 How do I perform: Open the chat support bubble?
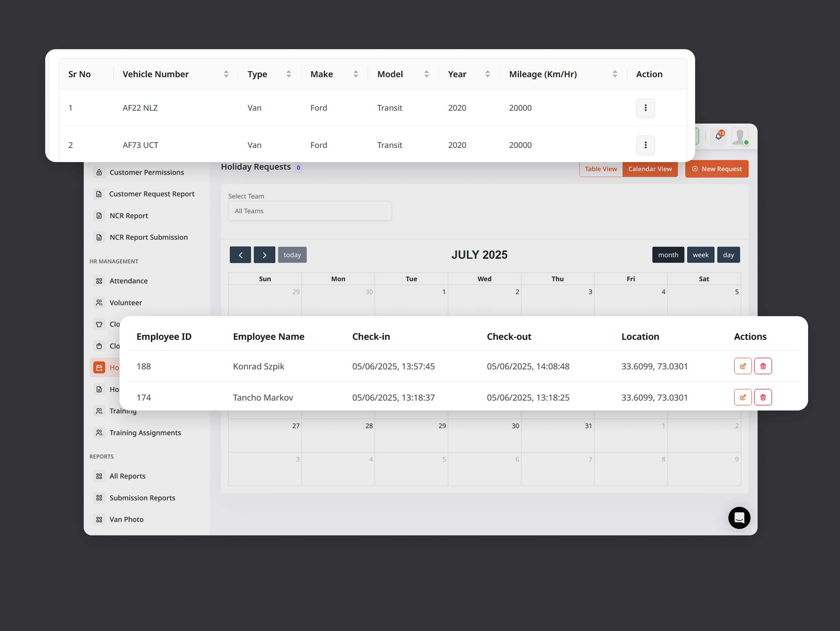(739, 517)
